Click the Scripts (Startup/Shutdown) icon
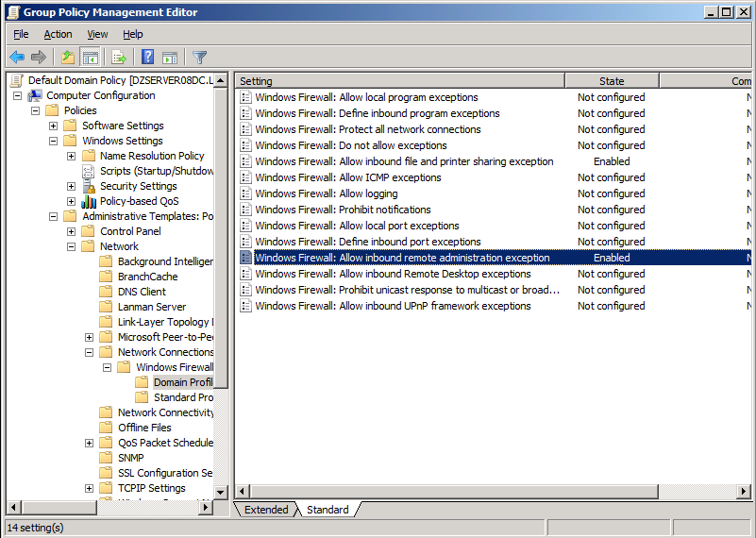This screenshot has height=538, width=756. pyautogui.click(x=88, y=171)
